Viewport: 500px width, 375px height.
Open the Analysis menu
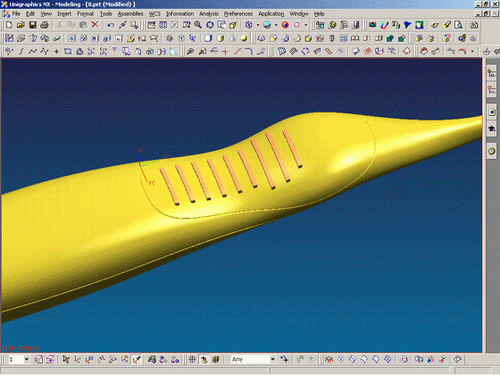pos(209,14)
